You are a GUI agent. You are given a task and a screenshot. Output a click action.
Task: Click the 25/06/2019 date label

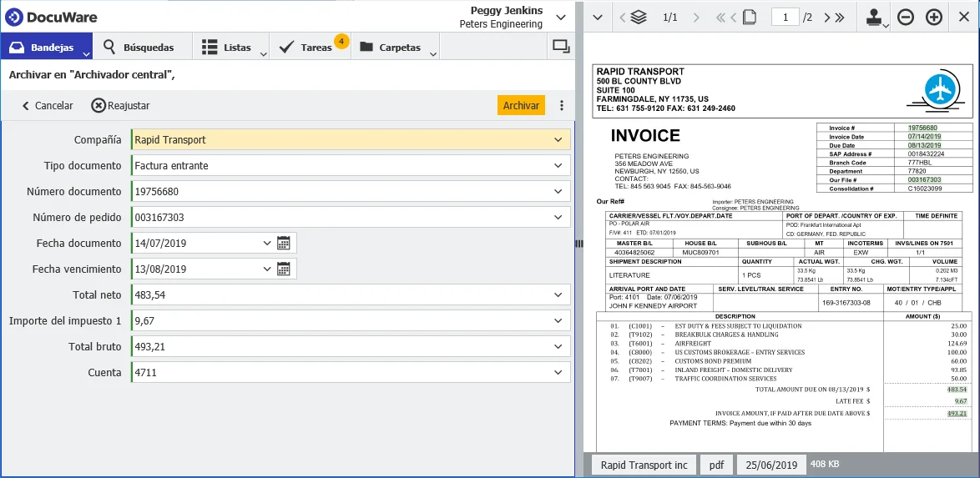(771, 465)
